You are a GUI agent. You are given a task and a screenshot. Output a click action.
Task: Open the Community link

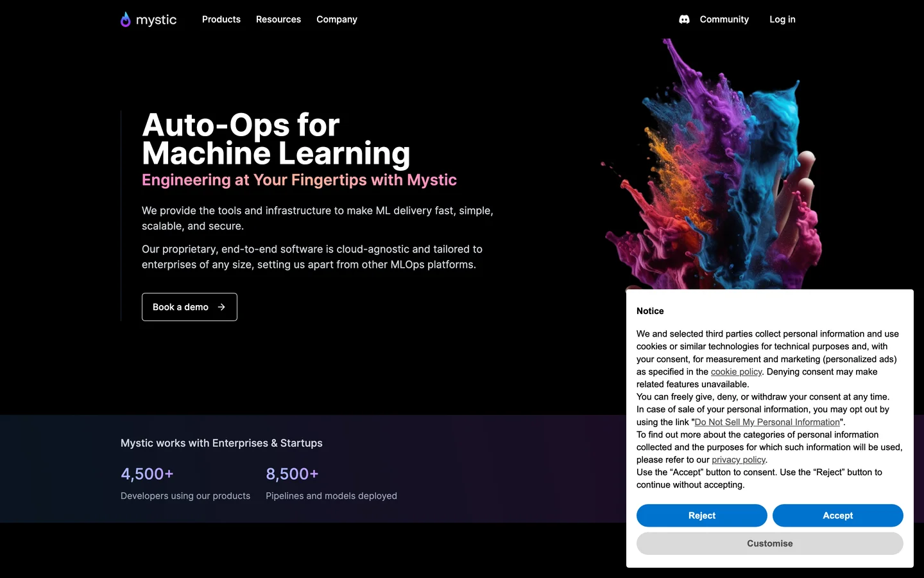724,19
